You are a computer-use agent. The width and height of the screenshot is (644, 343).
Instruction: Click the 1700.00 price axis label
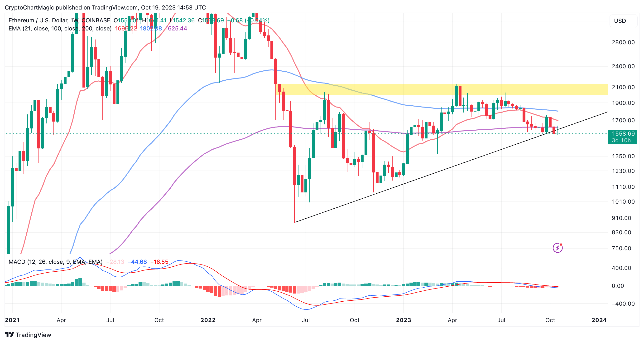623,120
